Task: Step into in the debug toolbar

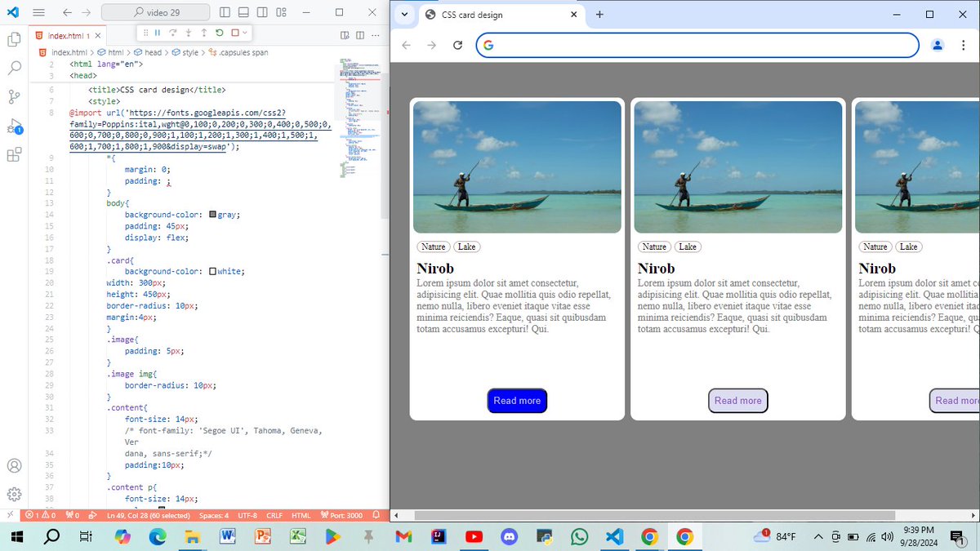Action: tap(189, 33)
